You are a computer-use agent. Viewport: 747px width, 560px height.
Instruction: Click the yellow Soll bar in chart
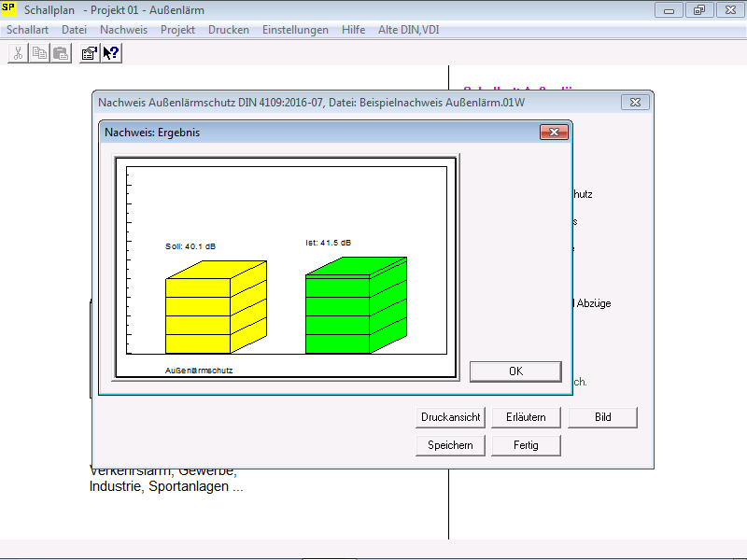tap(216, 307)
